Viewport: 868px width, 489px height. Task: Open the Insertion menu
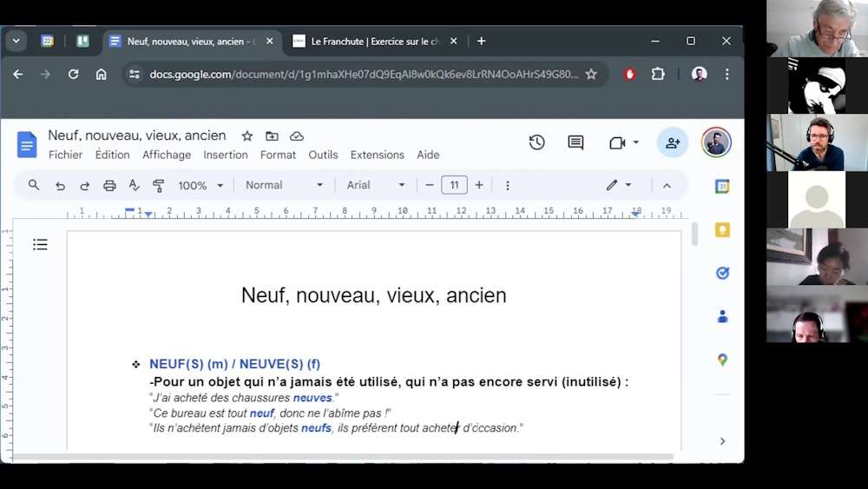226,155
